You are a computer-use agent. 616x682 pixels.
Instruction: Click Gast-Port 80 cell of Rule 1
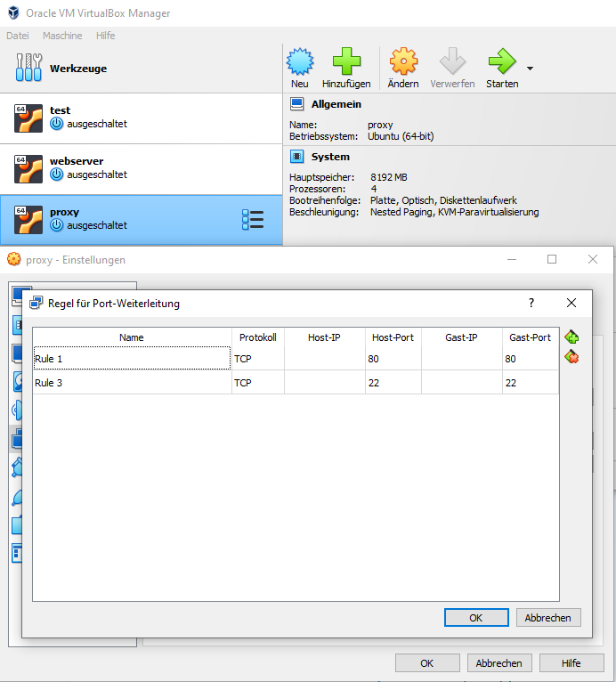tap(531, 359)
